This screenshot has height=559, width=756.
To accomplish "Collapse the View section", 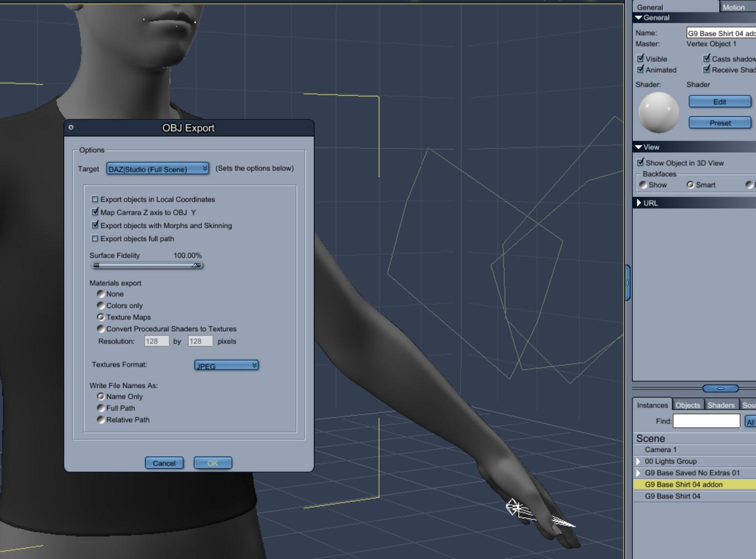I will pos(639,147).
